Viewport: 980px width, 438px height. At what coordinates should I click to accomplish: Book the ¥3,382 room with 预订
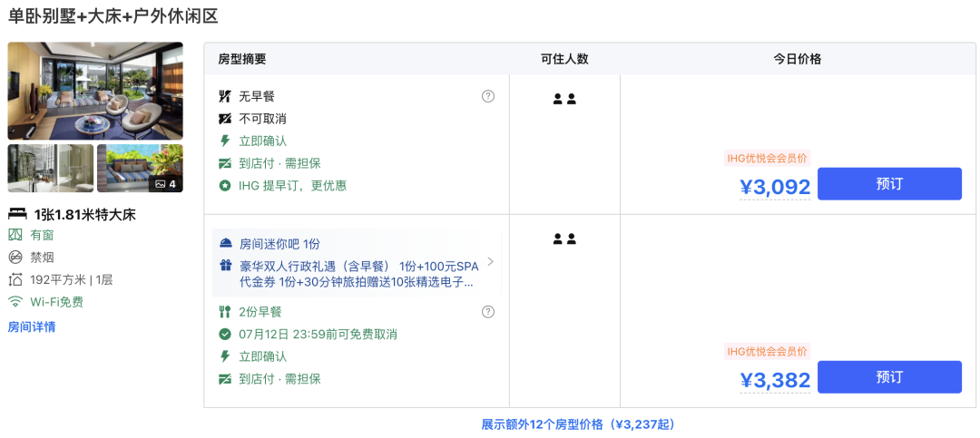pyautogui.click(x=889, y=376)
